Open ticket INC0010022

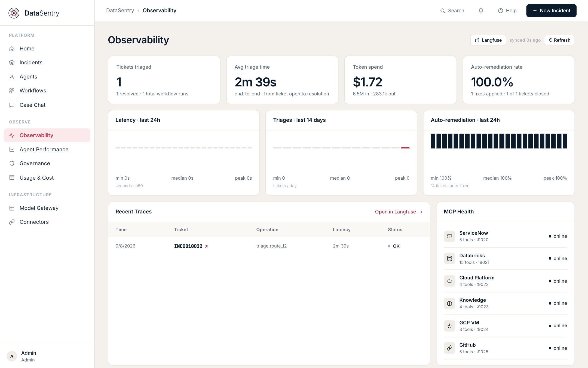(188, 246)
